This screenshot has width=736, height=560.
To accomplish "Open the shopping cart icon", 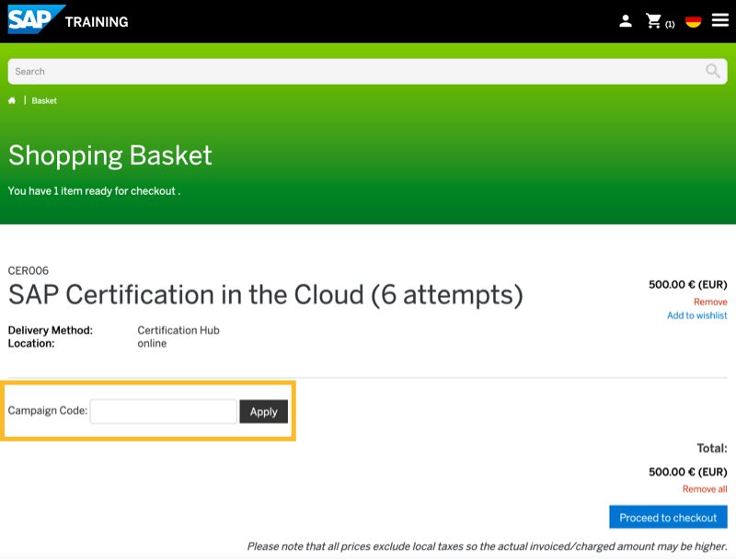I will [x=654, y=21].
